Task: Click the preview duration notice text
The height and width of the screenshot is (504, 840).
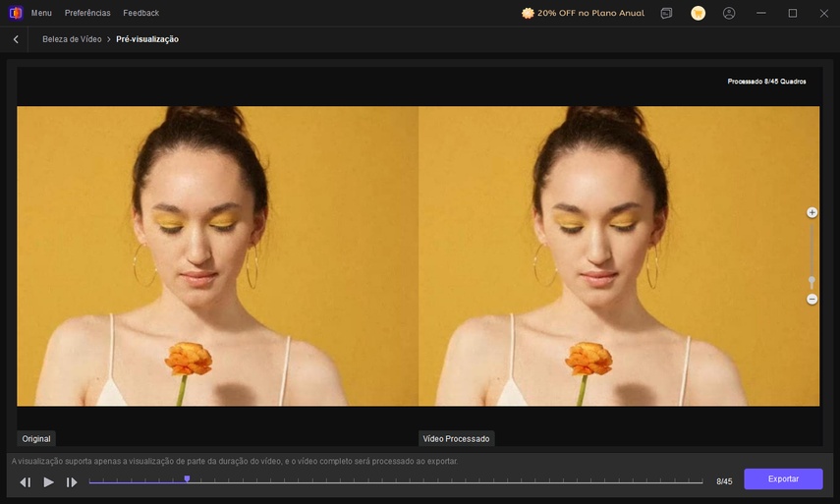Action: [235, 461]
